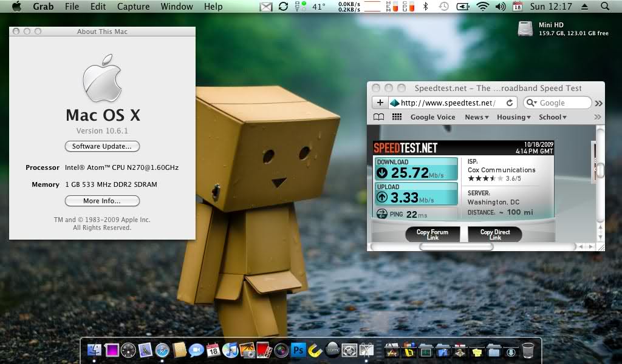The image size is (622, 364).
Task: Open the volume menu bar icon
Action: (501, 6)
